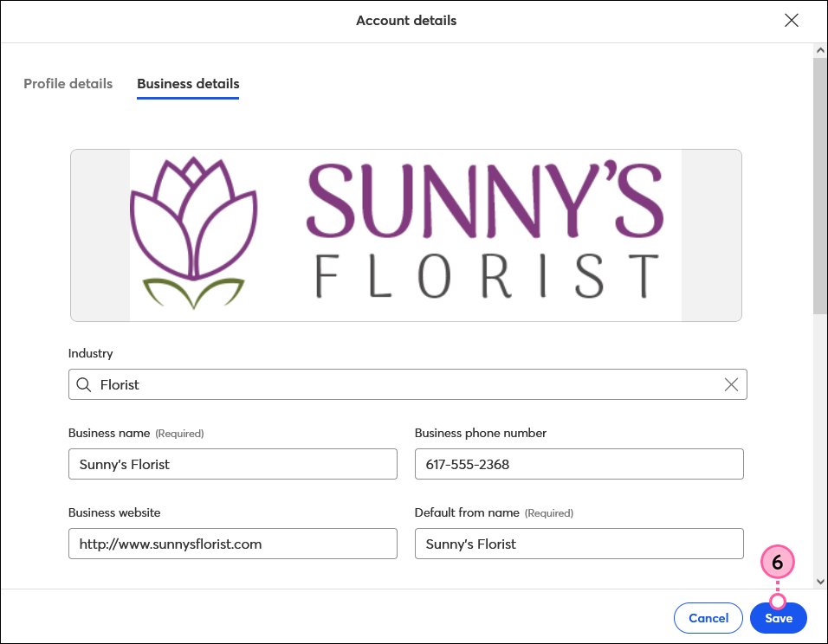Click the Account details title text
The width and height of the screenshot is (828, 644).
tap(406, 21)
